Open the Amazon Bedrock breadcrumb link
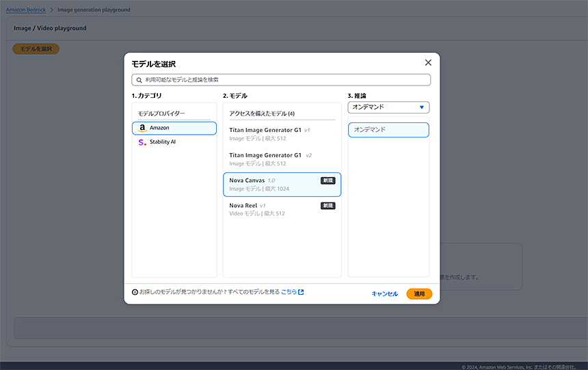This screenshot has height=370, width=588. tap(26, 10)
